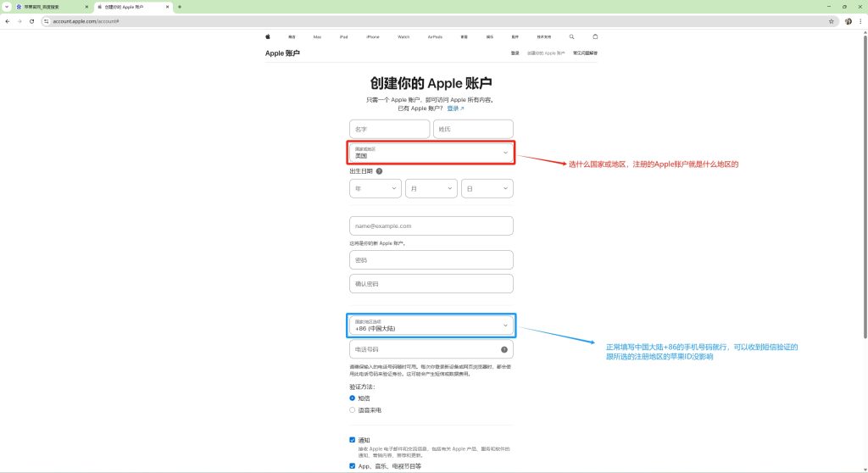Viewport: 868px width, 473px height.
Task: Open the 日 birth day dropdown
Action: 487,188
